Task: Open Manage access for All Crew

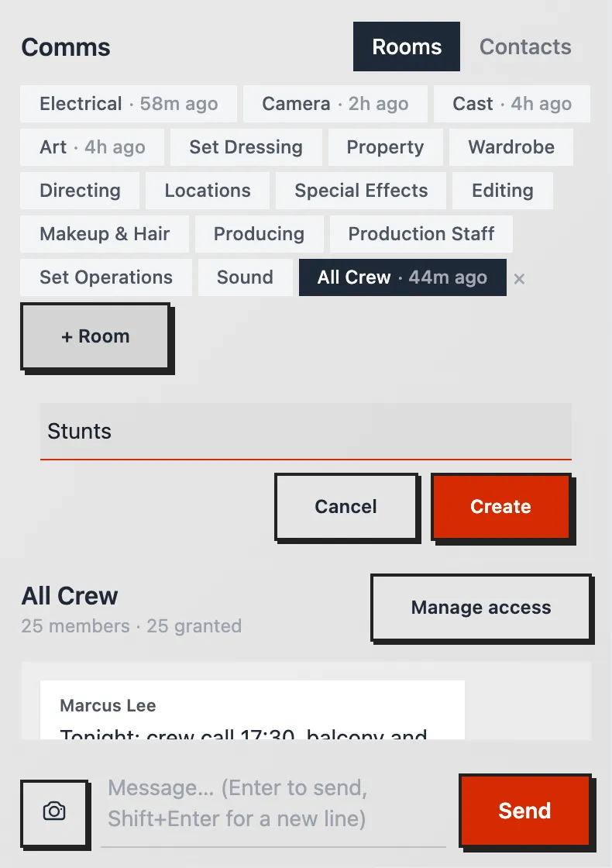Action: (x=481, y=608)
